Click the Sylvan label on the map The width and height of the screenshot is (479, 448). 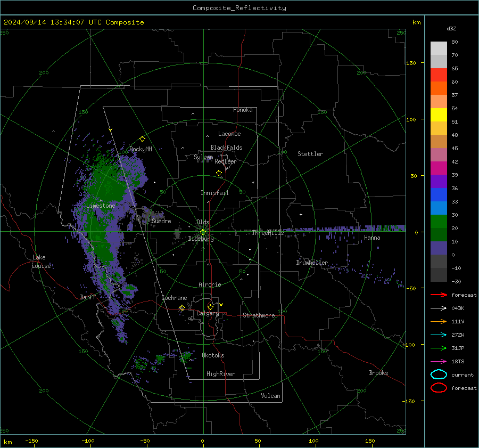click(203, 157)
